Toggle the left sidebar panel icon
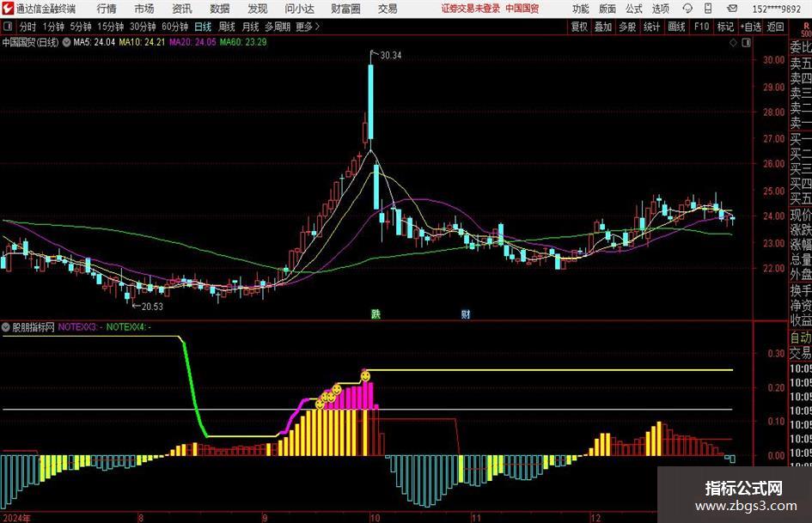 click(x=8, y=27)
